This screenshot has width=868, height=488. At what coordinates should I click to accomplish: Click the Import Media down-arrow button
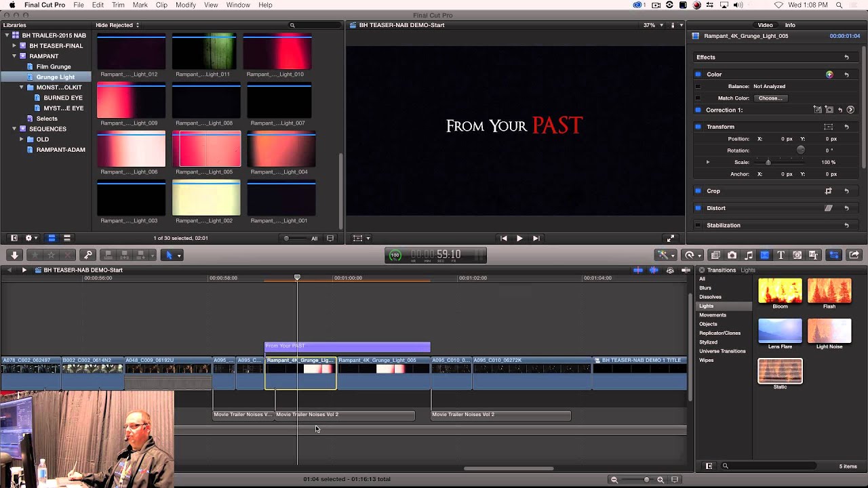14,255
